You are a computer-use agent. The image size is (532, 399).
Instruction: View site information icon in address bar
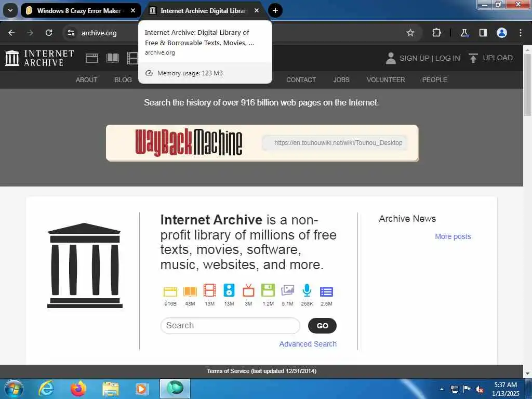71,33
